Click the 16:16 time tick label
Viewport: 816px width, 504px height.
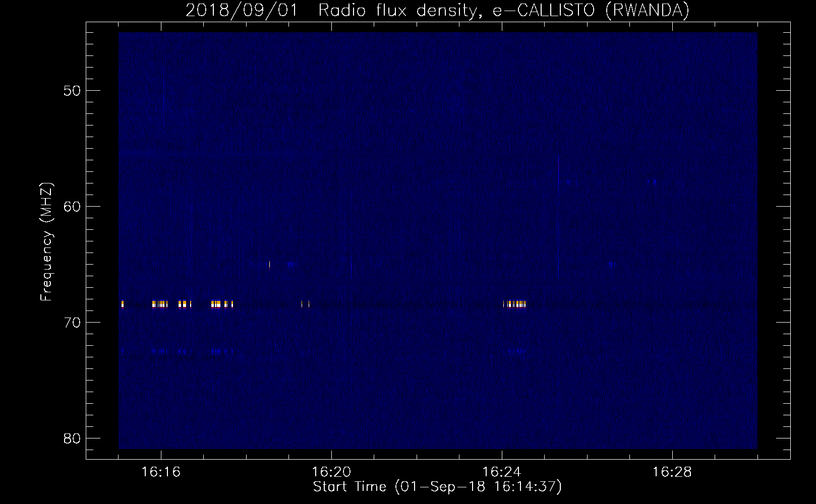point(161,472)
